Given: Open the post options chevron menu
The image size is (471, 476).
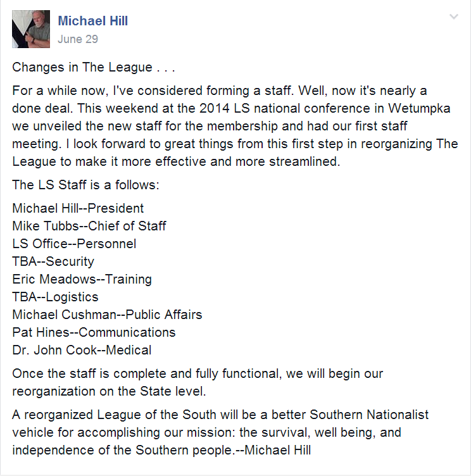Looking at the screenshot, I should tap(454, 16).
